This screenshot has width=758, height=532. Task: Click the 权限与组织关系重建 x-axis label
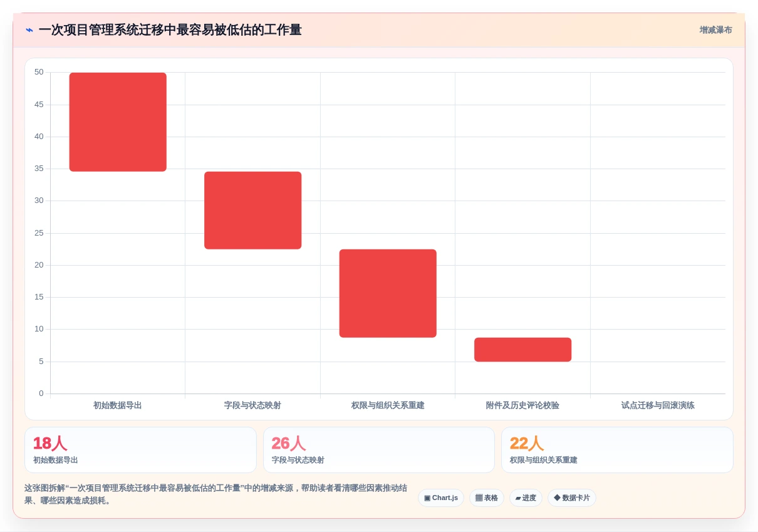click(x=388, y=405)
